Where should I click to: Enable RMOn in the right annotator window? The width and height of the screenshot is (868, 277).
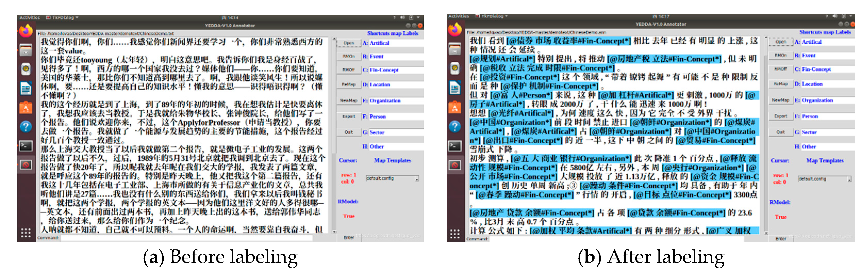(780, 55)
